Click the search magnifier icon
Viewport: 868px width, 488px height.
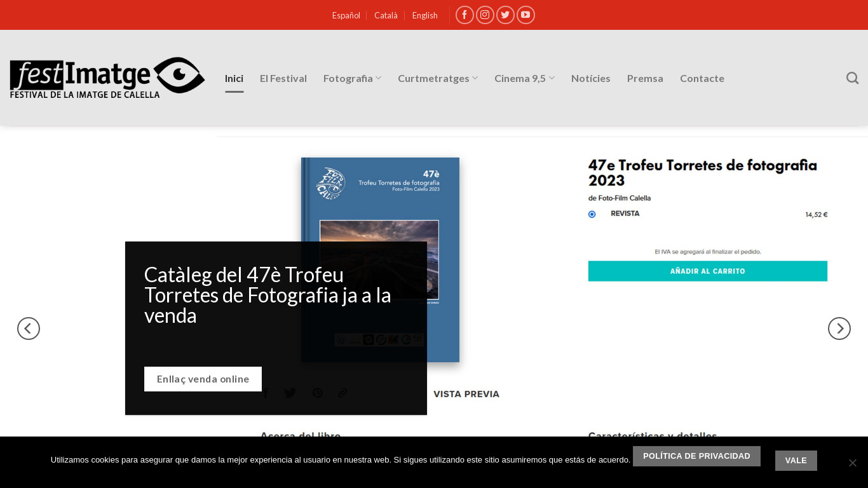852,78
